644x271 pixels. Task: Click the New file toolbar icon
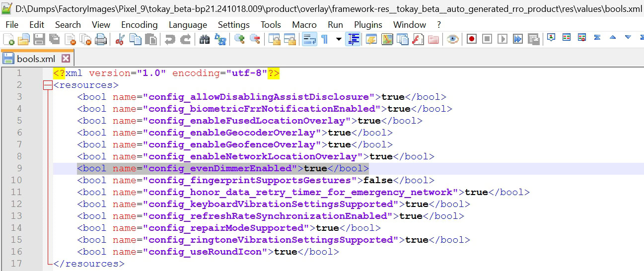tap(8, 40)
